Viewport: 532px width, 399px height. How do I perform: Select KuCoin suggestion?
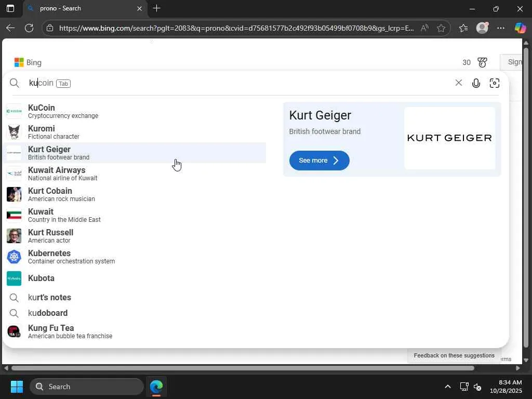135,111
